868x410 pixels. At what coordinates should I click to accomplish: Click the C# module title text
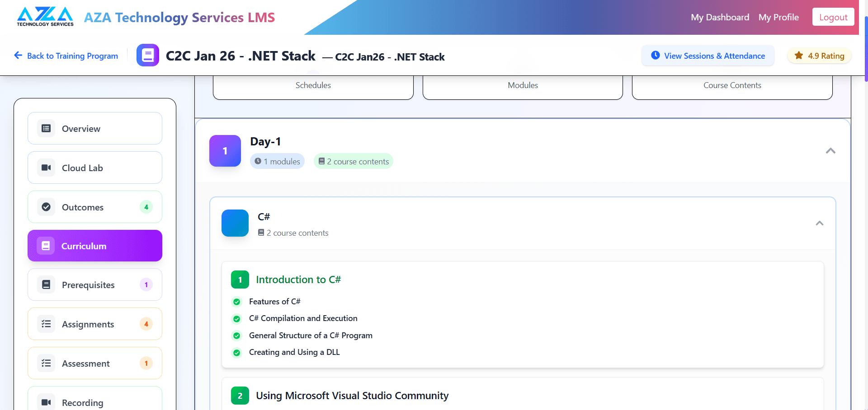tap(264, 217)
